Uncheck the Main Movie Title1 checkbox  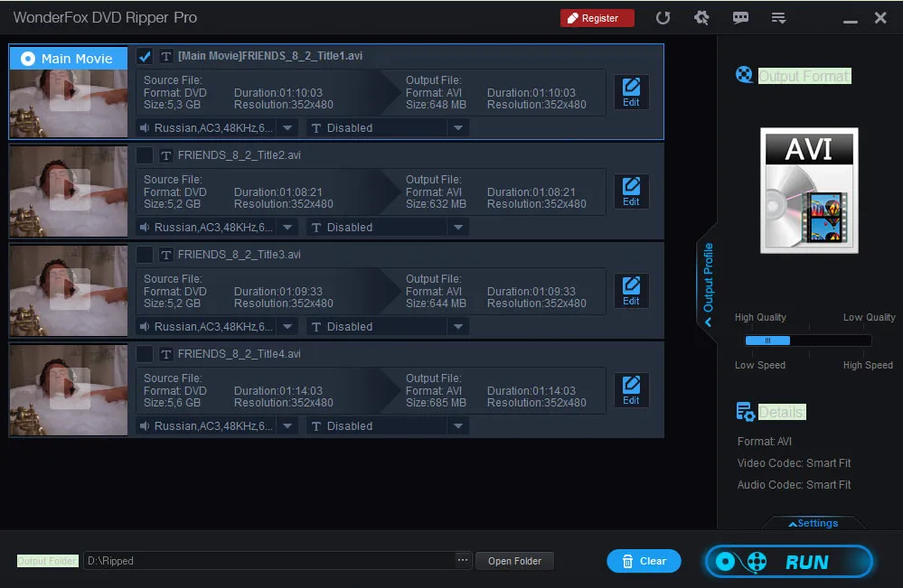(x=145, y=57)
